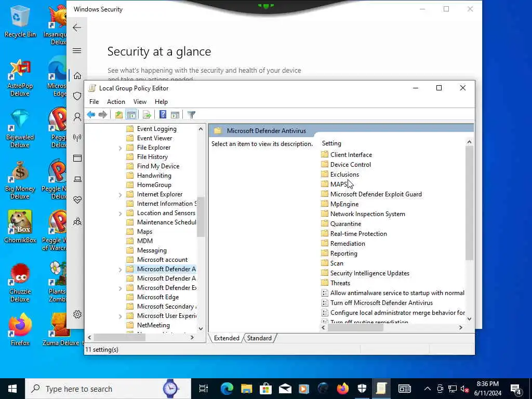Click Show/Hide Action Pane toolbar icon
532x399 pixels.
coord(175,115)
